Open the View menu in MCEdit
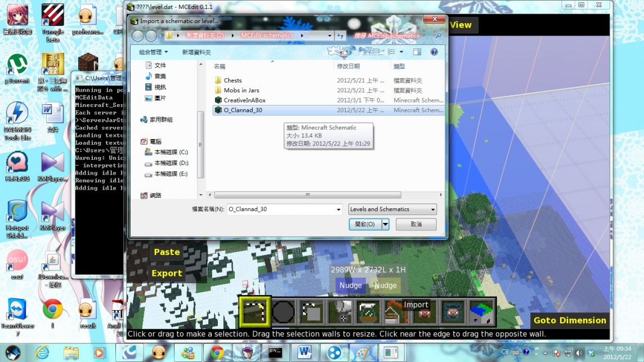Viewport: 644px width, 362px height. coord(460,25)
